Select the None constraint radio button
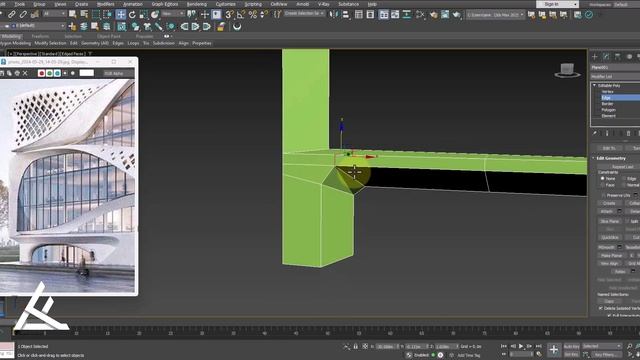 [x=602, y=178]
